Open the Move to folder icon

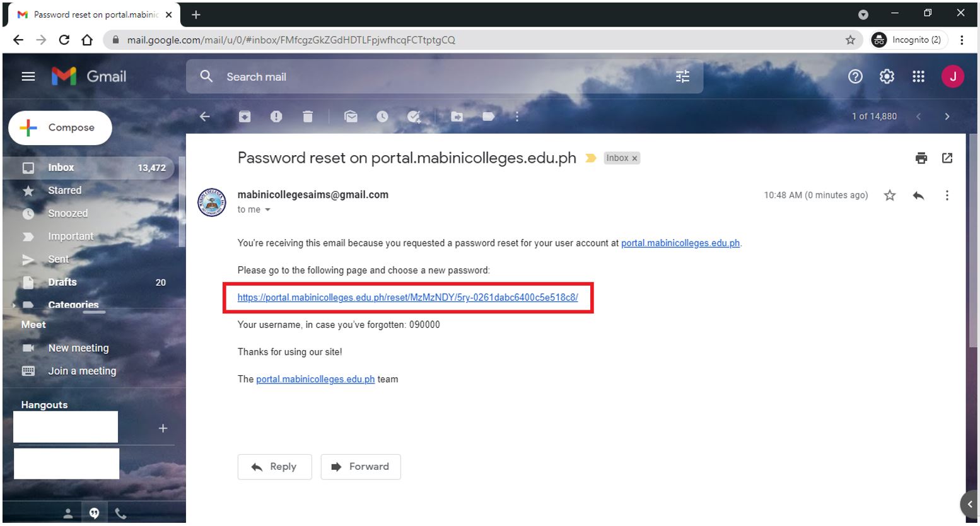pos(457,117)
